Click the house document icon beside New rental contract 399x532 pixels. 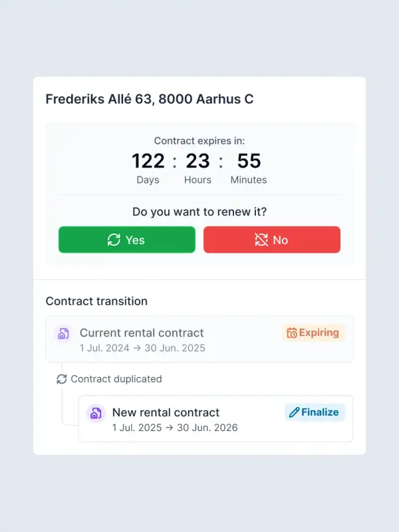[96, 414]
